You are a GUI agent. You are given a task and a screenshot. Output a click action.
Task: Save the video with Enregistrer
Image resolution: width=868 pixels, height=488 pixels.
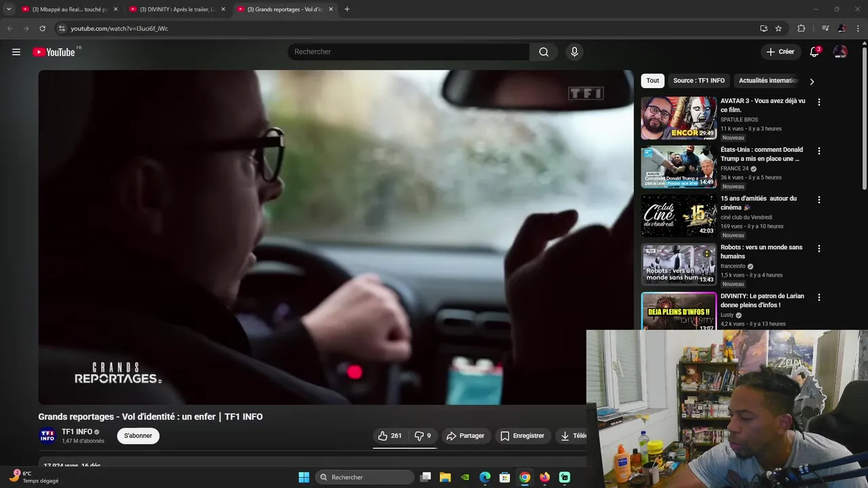tap(522, 436)
